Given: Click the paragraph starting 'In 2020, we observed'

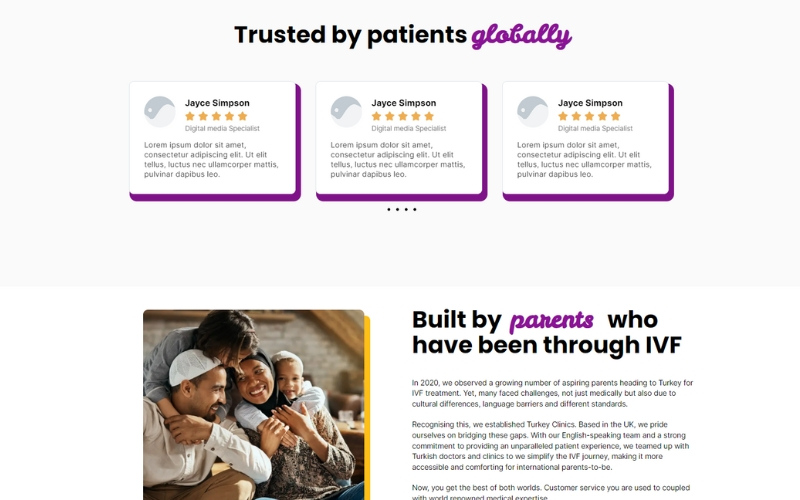Looking at the screenshot, I should [552, 393].
